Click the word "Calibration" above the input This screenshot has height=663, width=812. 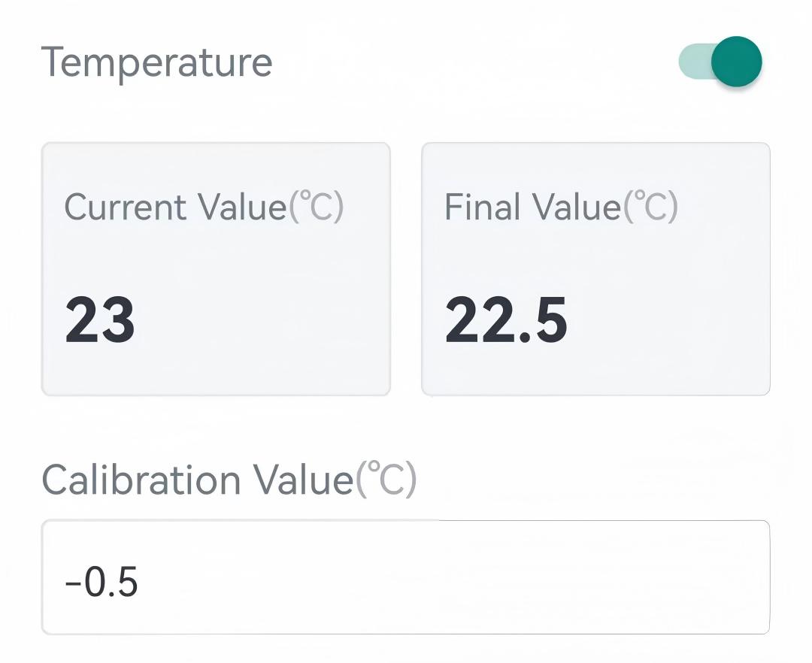141,479
